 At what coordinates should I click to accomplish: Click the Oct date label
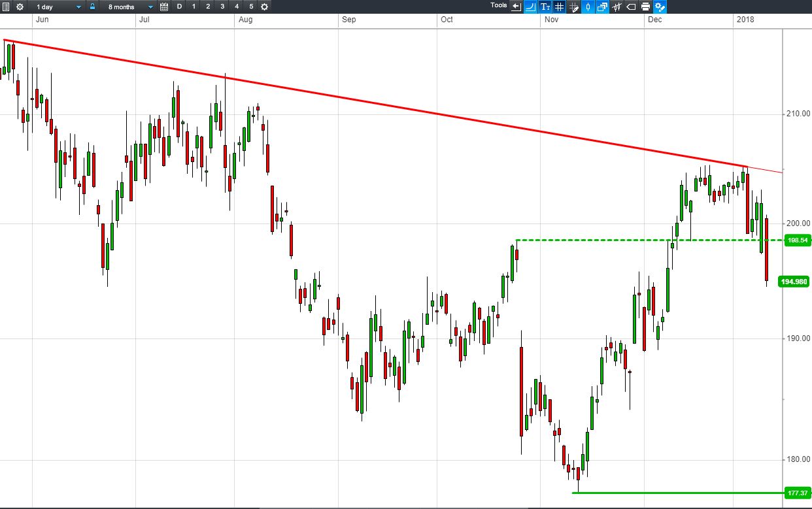pyautogui.click(x=447, y=20)
